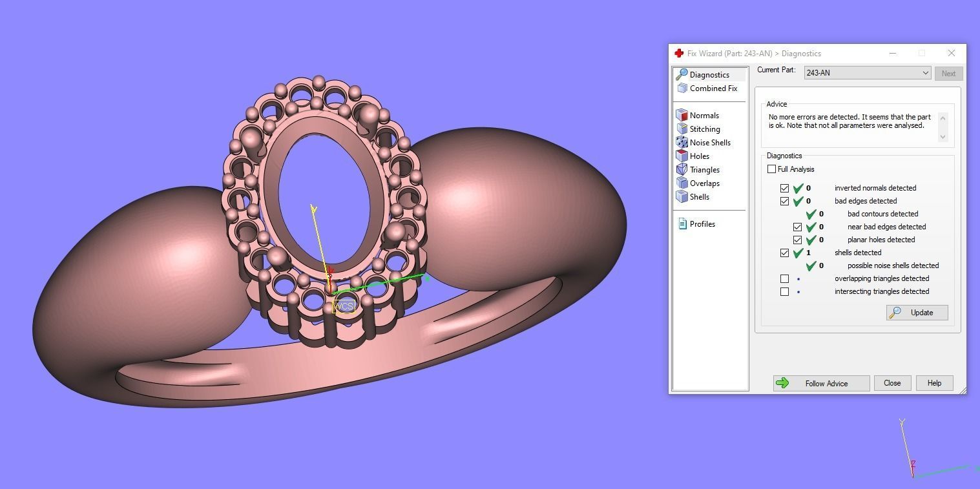Click the Combined Fix cube icon
Screen dimensions: 980x489
coord(682,88)
